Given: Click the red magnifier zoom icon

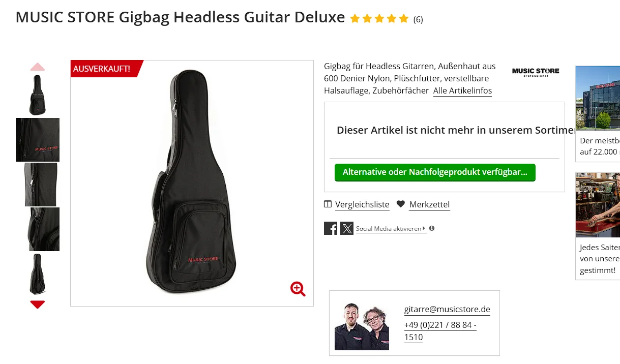Looking at the screenshot, I should click(298, 289).
